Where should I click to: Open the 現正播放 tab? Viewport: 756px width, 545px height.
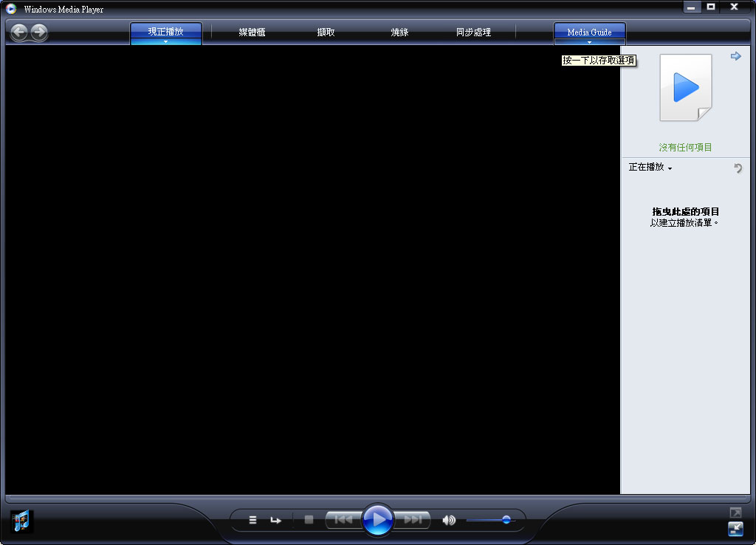point(166,31)
